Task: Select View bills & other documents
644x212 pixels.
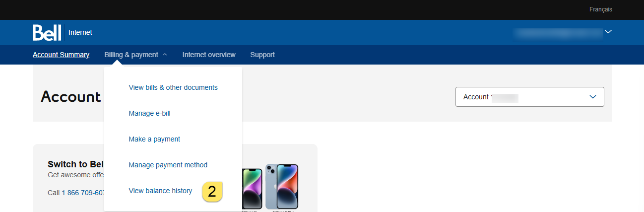Action: tap(173, 87)
